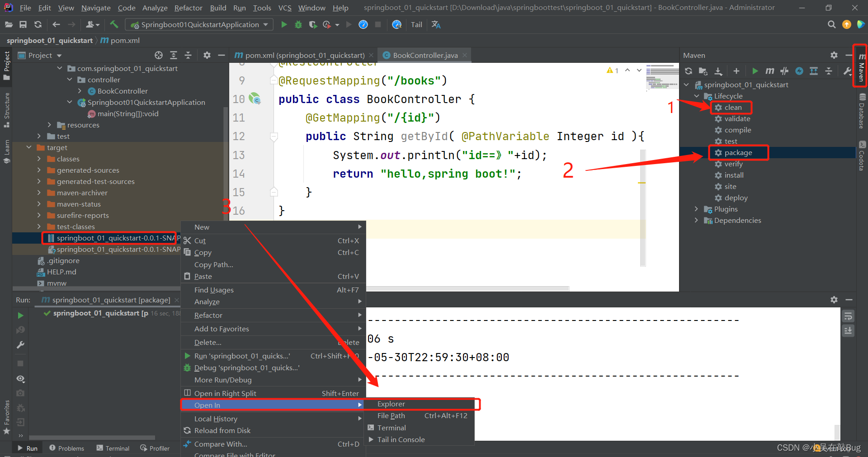Toggle the eye view option in the Run panel
The image size is (868, 457).
20,378
